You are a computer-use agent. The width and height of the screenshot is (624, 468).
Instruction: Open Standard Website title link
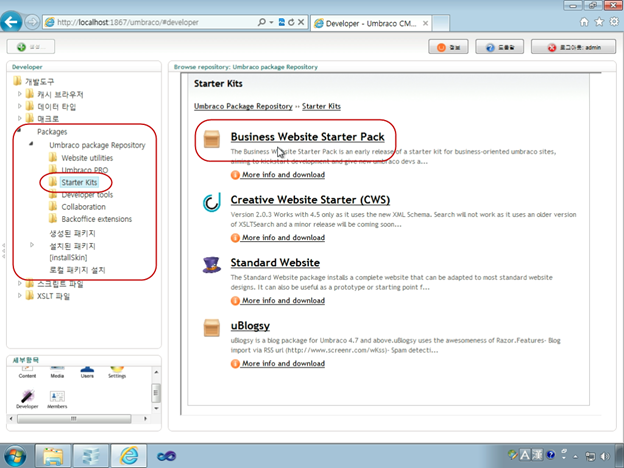275,263
